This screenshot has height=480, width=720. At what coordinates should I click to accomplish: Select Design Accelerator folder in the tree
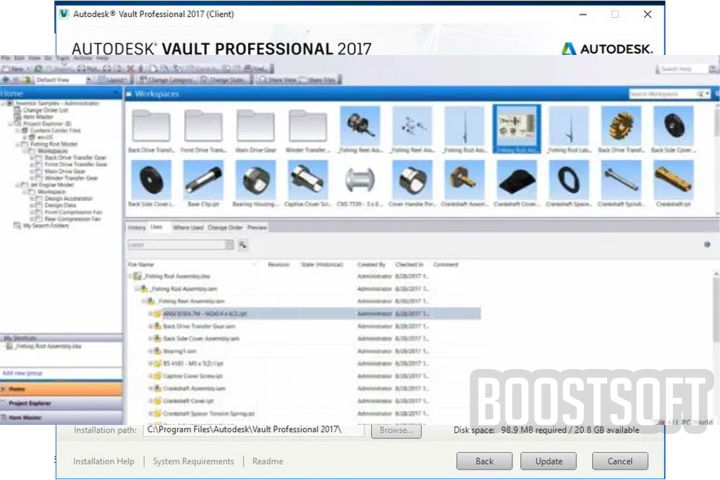(68, 198)
